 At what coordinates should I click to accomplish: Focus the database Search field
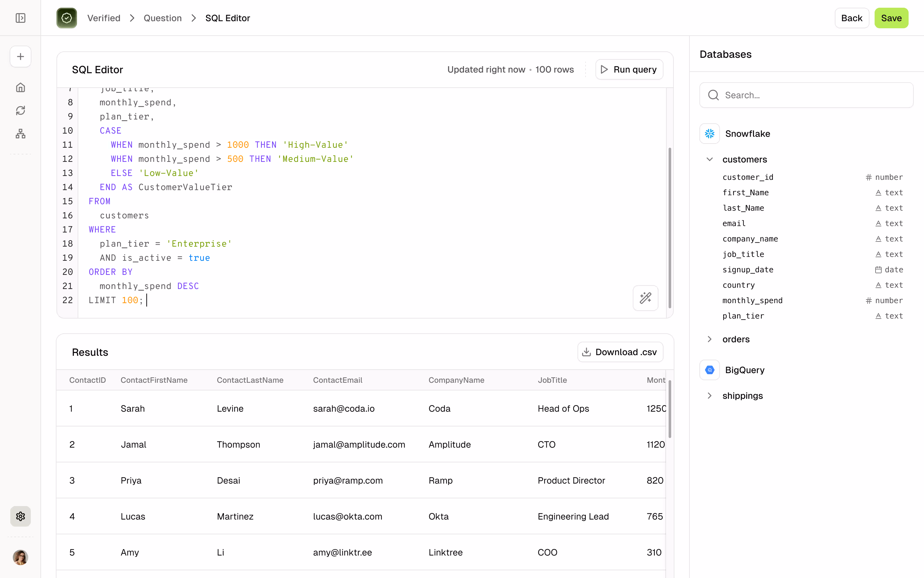806,95
